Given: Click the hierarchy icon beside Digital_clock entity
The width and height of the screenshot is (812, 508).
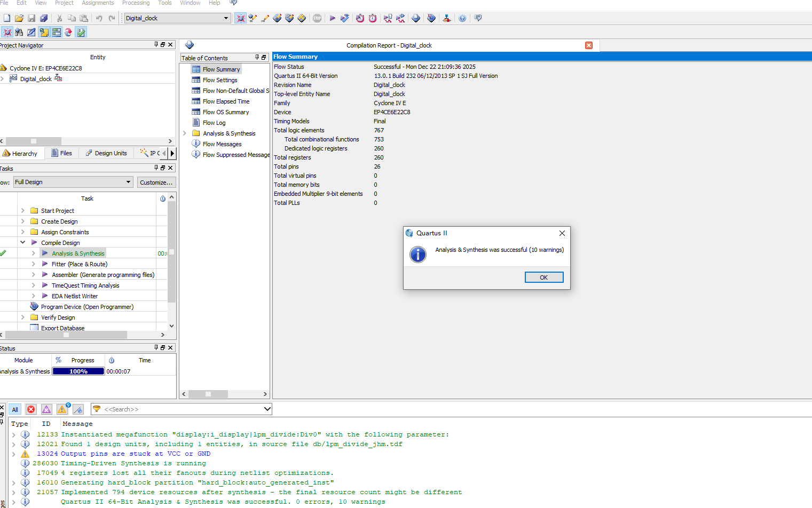Looking at the screenshot, I should tap(58, 78).
